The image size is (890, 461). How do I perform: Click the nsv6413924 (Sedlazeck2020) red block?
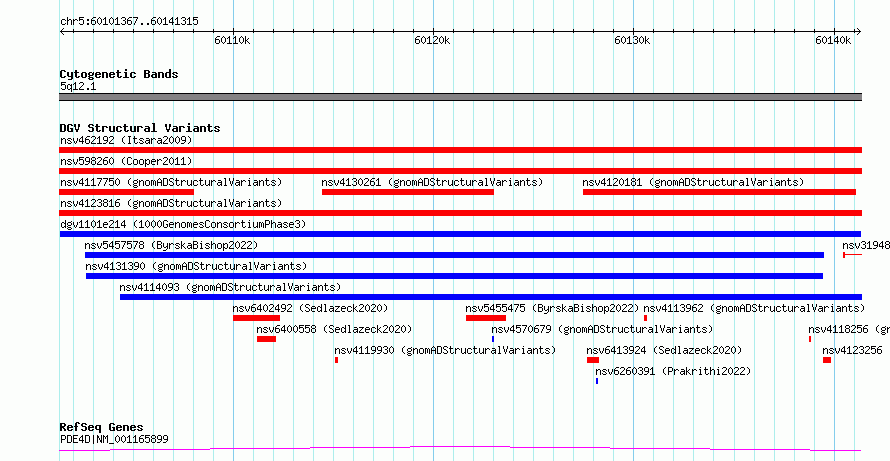pos(593,360)
